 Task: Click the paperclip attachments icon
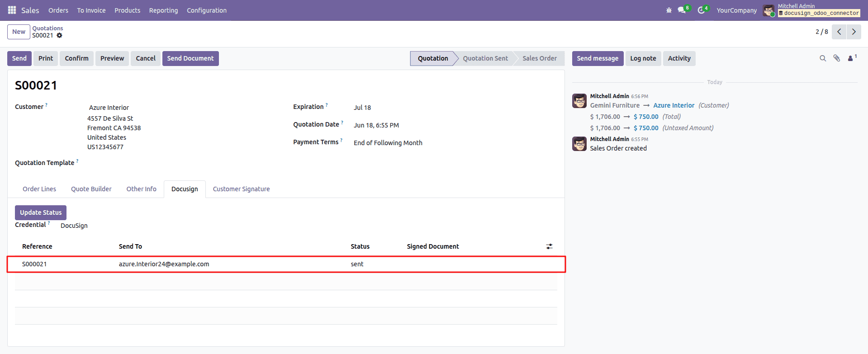(837, 58)
